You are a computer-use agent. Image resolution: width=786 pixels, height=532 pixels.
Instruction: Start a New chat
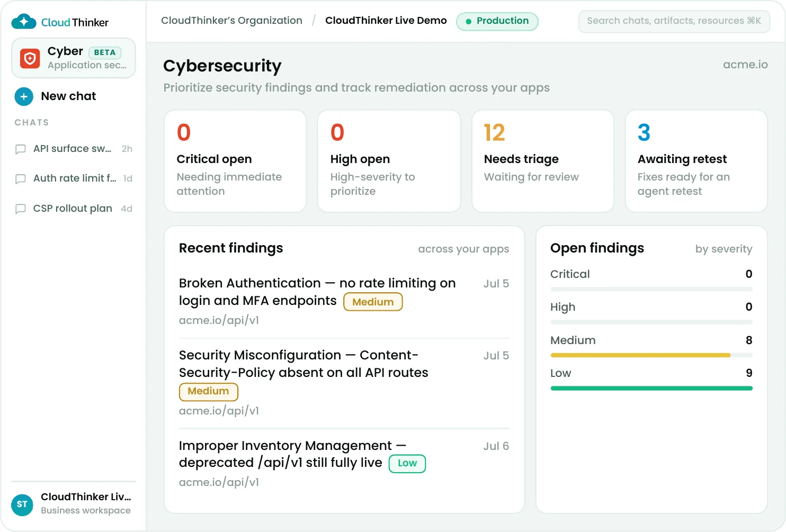coord(56,96)
